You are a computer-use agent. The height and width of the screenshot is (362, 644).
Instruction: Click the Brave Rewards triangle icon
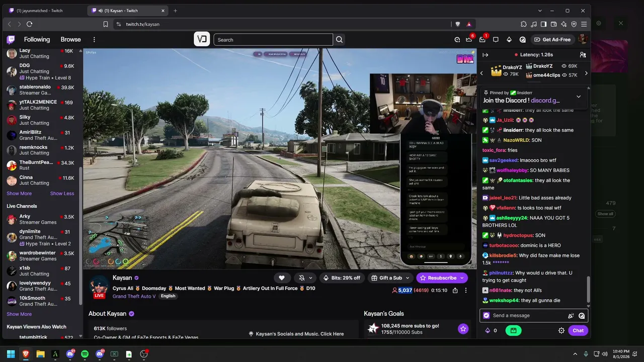[469, 24]
